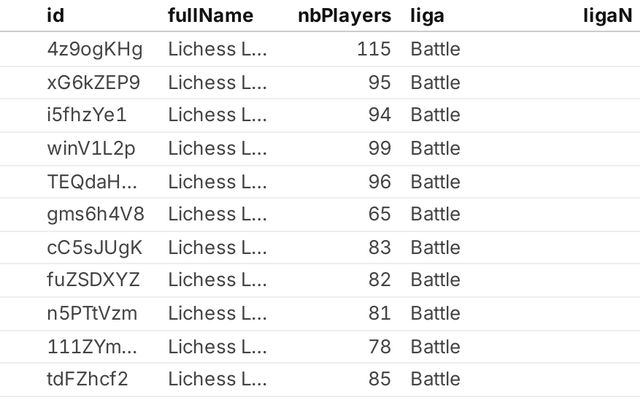This screenshot has height=400, width=640.
Task: Select the nbPlayers cell showing 115
Action: [x=373, y=49]
